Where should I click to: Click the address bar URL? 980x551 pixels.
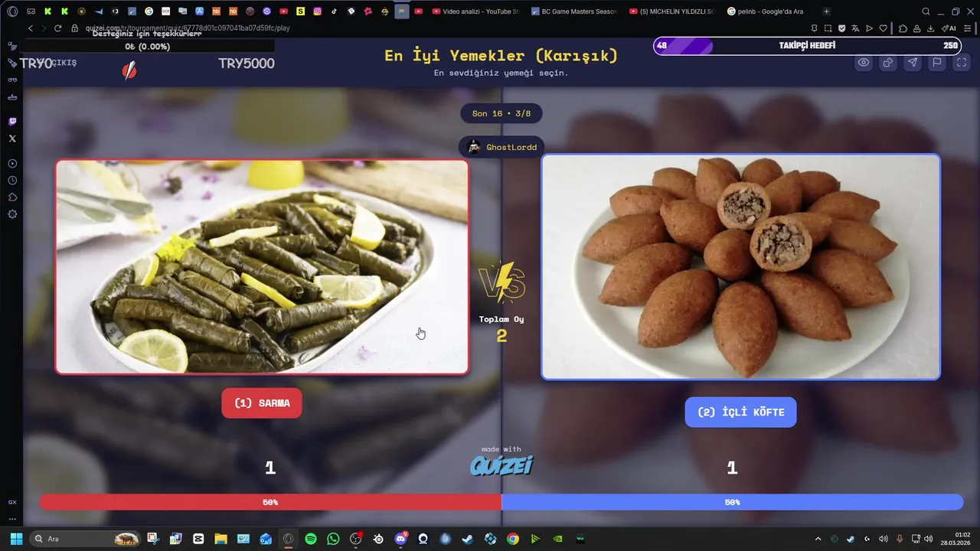188,28
